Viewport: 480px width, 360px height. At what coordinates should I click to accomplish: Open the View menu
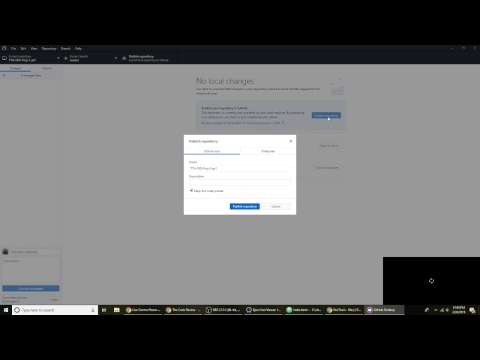(x=34, y=49)
